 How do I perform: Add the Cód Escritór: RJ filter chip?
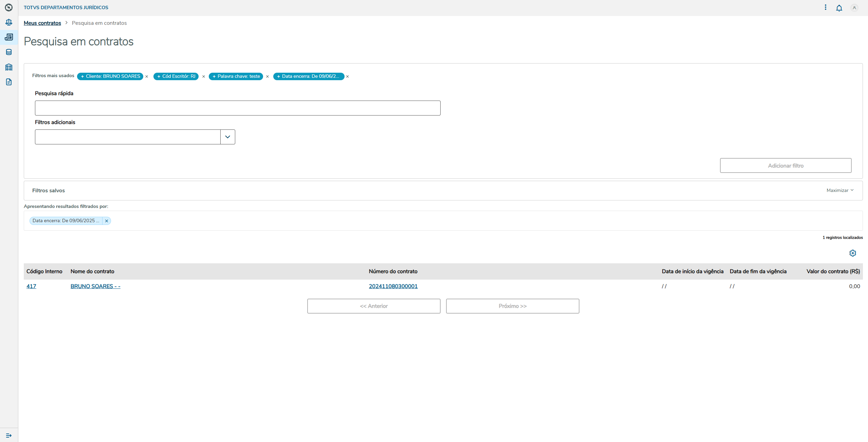pyautogui.click(x=176, y=76)
